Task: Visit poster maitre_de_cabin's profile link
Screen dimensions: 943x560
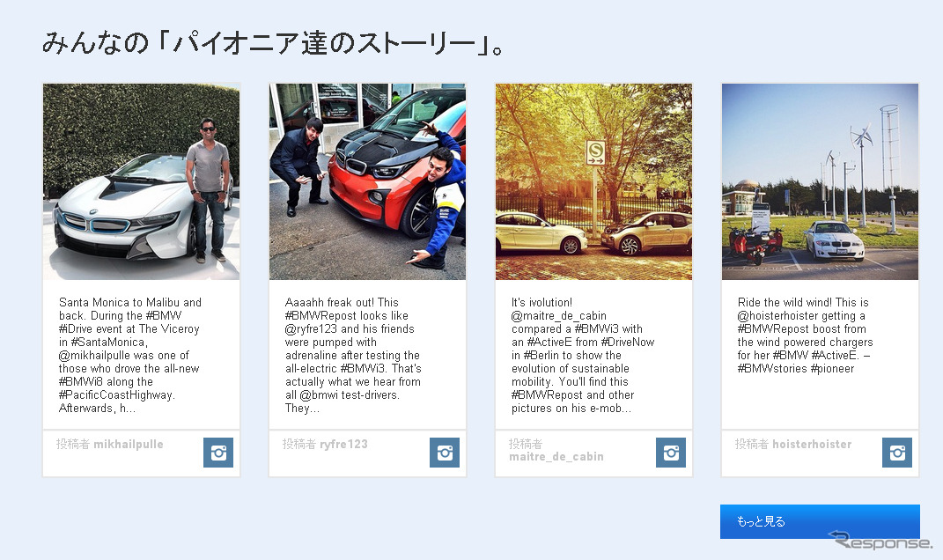Action: (x=556, y=457)
